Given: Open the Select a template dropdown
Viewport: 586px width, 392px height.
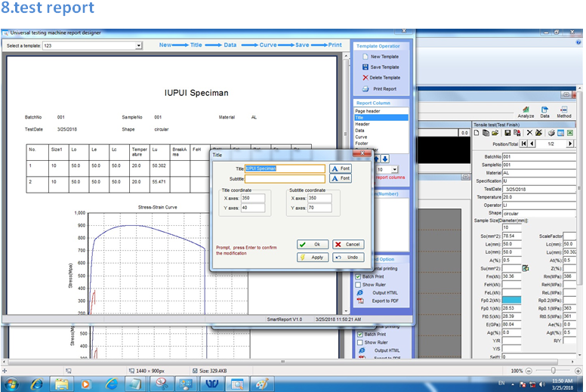Looking at the screenshot, I should click(138, 46).
